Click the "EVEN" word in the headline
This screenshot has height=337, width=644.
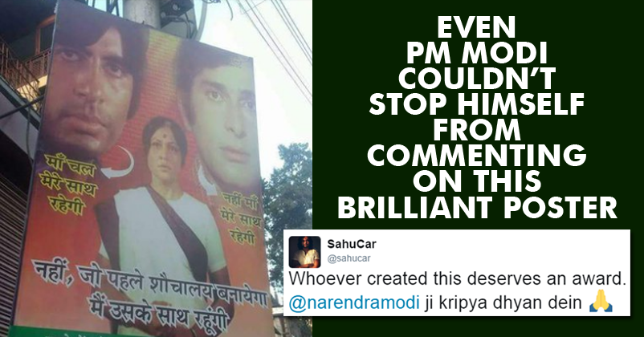coord(476,29)
